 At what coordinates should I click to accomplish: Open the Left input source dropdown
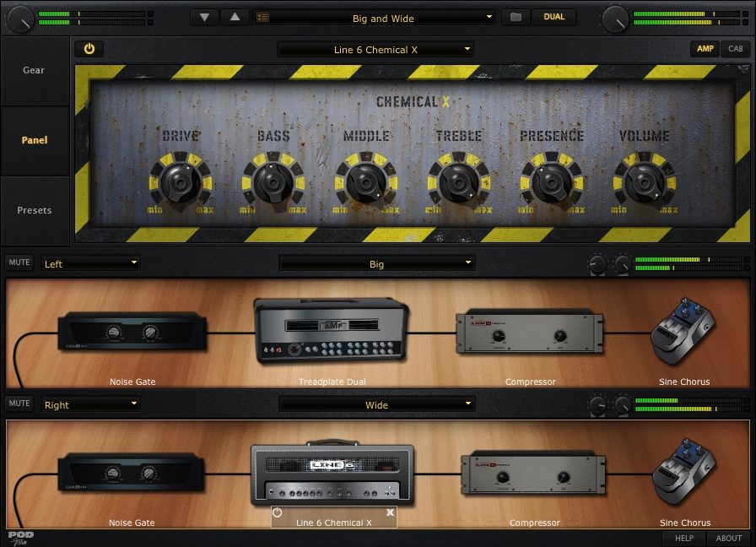pos(90,263)
